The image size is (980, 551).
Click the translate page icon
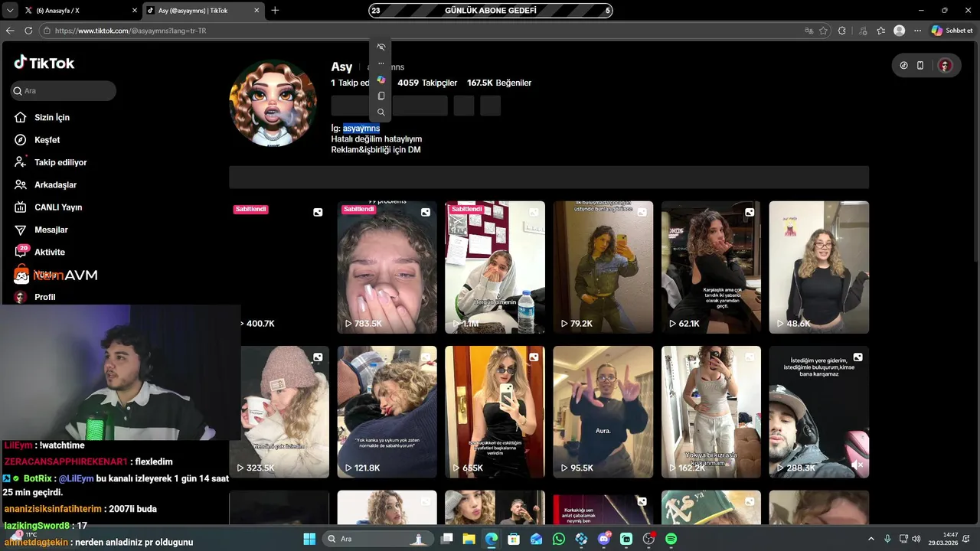tap(808, 31)
